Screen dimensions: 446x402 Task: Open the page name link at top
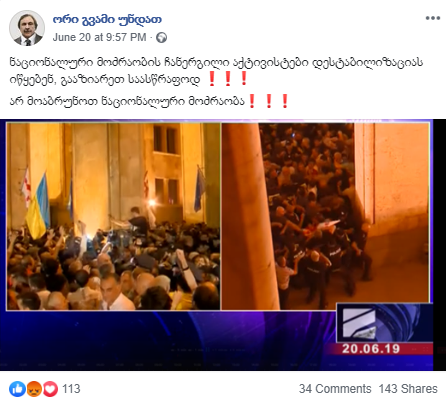pyautogui.click(x=107, y=20)
